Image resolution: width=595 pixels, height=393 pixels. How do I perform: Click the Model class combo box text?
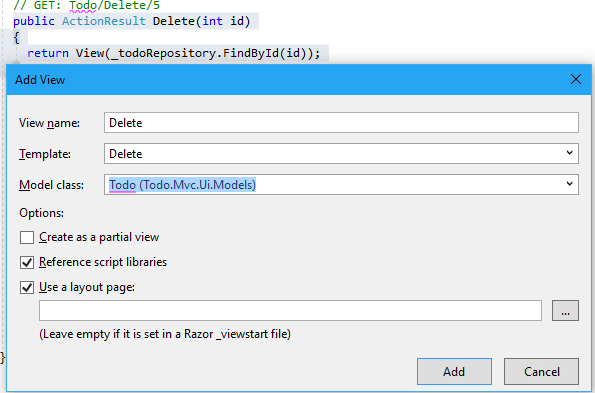182,185
